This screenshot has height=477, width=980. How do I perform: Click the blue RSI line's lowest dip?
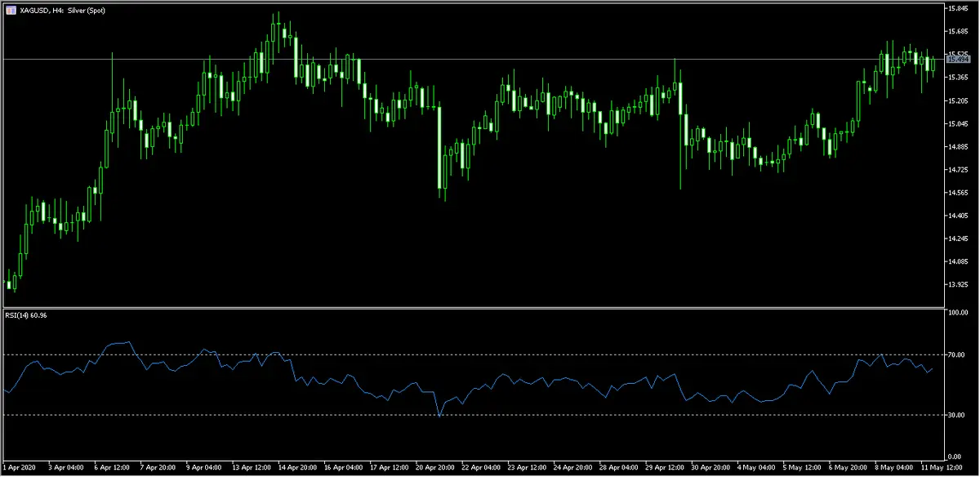pos(439,416)
